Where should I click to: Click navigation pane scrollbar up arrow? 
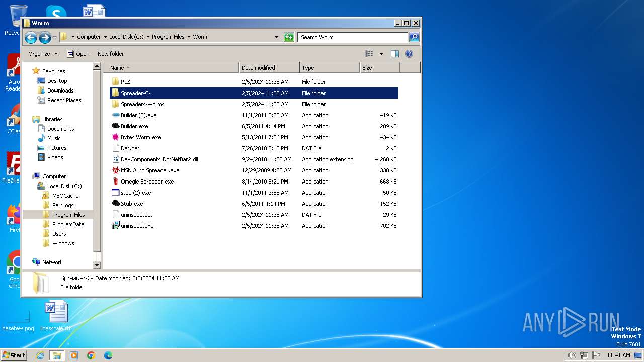[x=97, y=66]
